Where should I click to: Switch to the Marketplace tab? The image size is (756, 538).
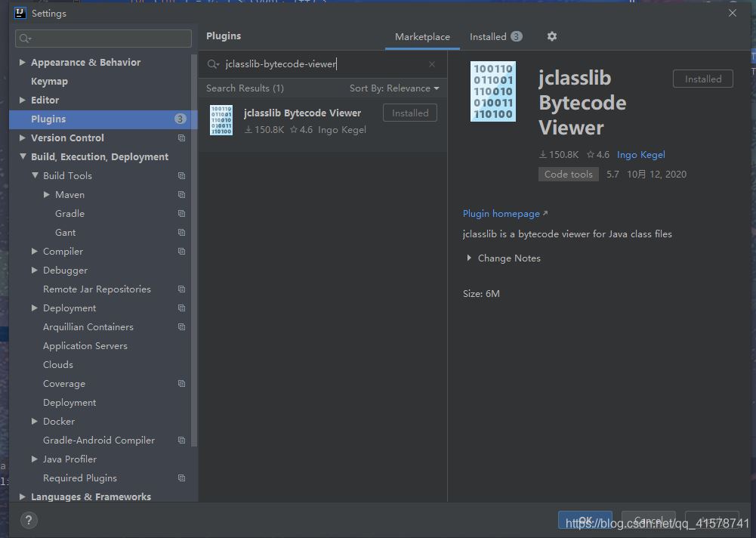(x=422, y=36)
